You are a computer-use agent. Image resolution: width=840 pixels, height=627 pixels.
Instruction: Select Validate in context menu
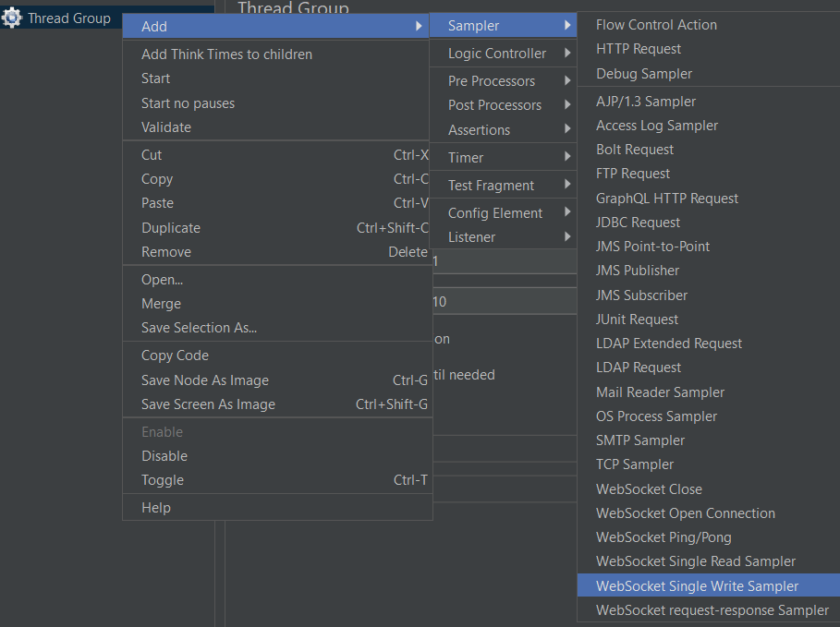[x=166, y=127]
